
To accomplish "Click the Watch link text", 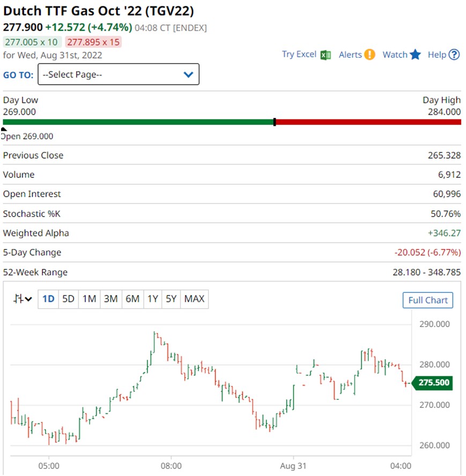I will 395,55.
